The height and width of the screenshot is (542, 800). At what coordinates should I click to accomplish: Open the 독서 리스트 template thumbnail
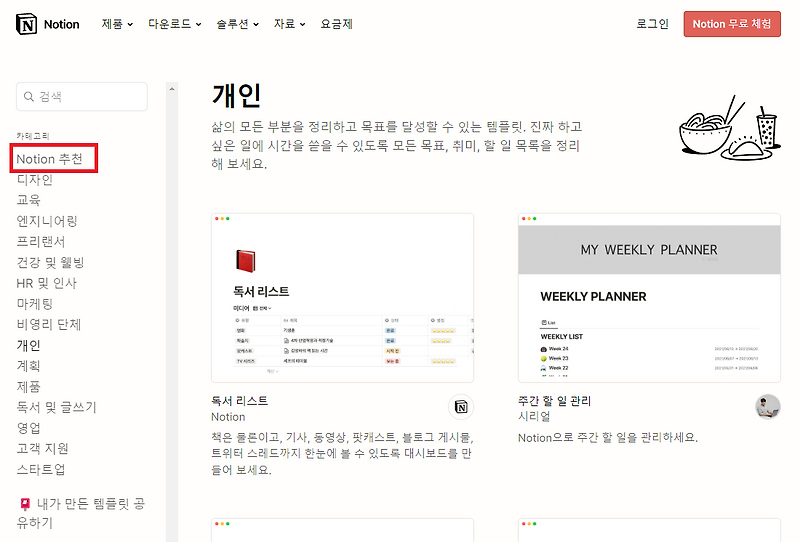coord(342,298)
